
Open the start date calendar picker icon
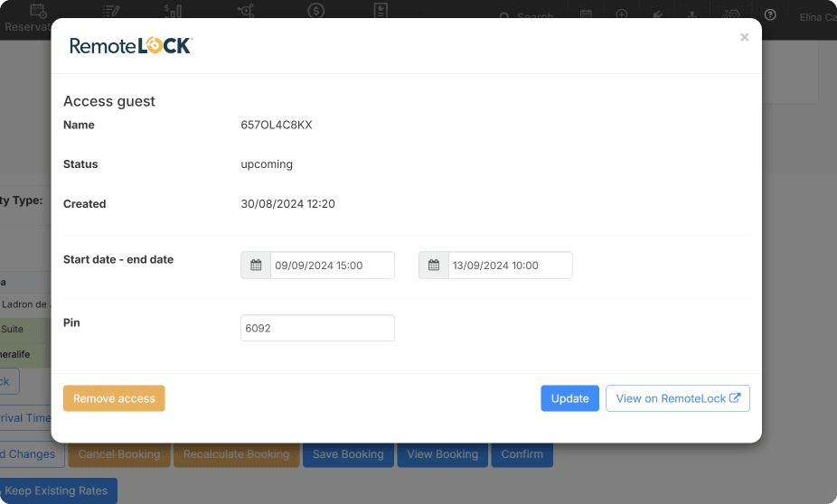coord(256,265)
